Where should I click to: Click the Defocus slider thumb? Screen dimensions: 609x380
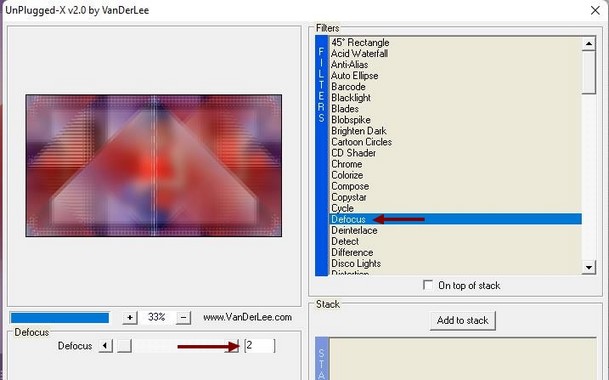125,346
